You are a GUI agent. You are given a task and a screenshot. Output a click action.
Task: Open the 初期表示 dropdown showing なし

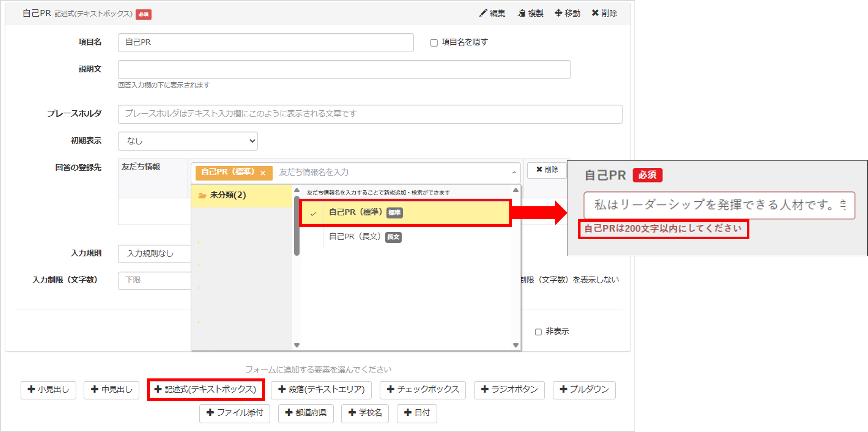click(187, 141)
